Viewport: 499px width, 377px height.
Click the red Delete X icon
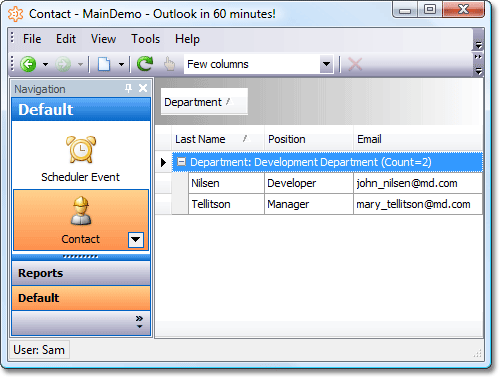tap(355, 64)
